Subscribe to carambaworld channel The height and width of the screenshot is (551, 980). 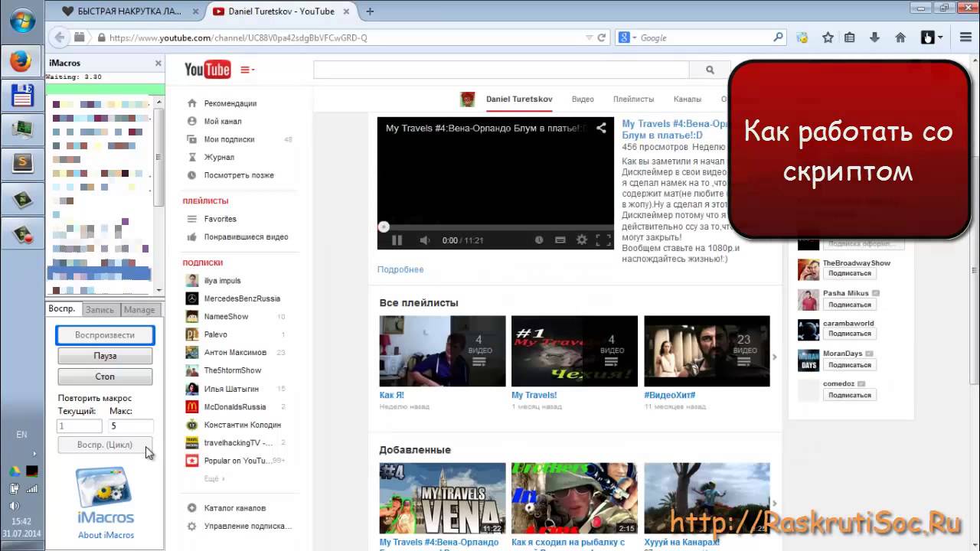[x=849, y=334]
